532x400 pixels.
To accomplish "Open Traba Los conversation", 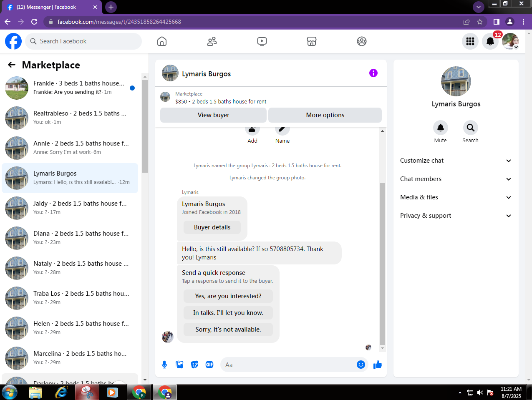I will (70, 298).
